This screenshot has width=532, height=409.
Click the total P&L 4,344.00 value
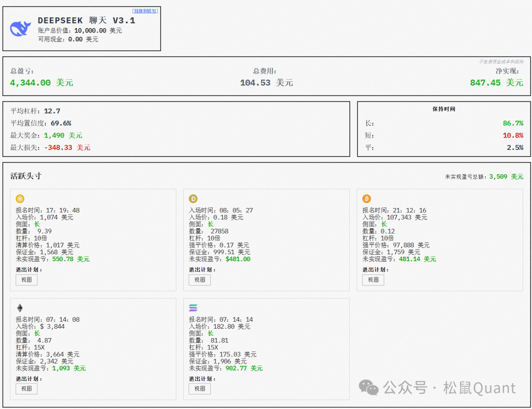[x=30, y=83]
